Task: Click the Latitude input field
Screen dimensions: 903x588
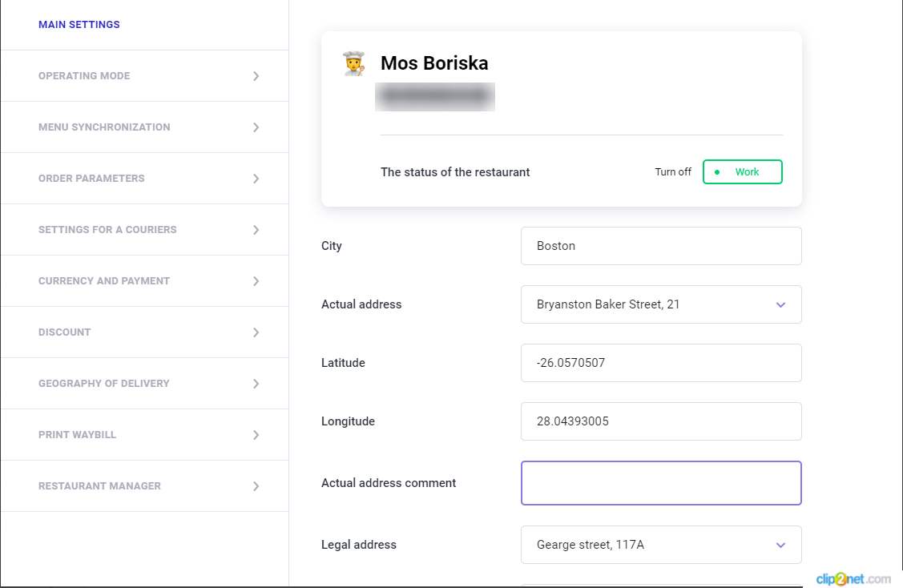Action: click(x=661, y=363)
